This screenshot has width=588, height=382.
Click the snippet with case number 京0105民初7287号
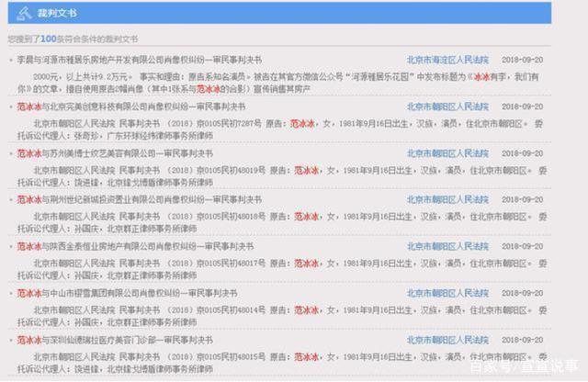pos(280,129)
